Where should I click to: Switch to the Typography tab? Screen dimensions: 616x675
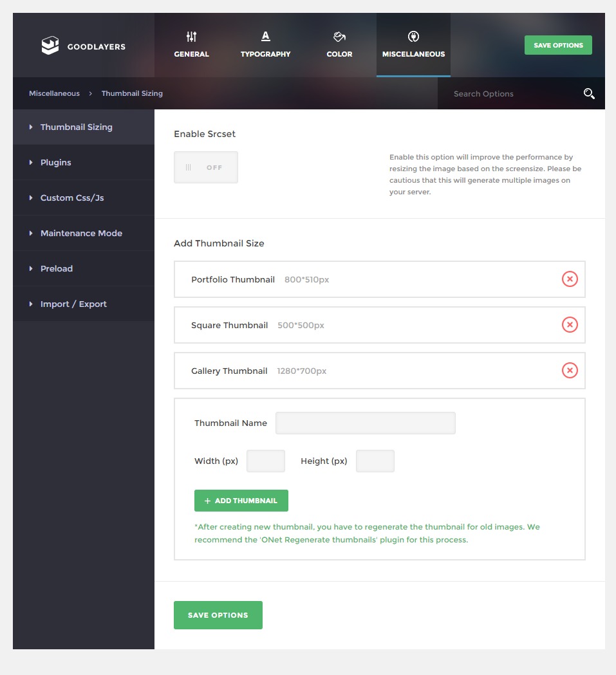266,45
